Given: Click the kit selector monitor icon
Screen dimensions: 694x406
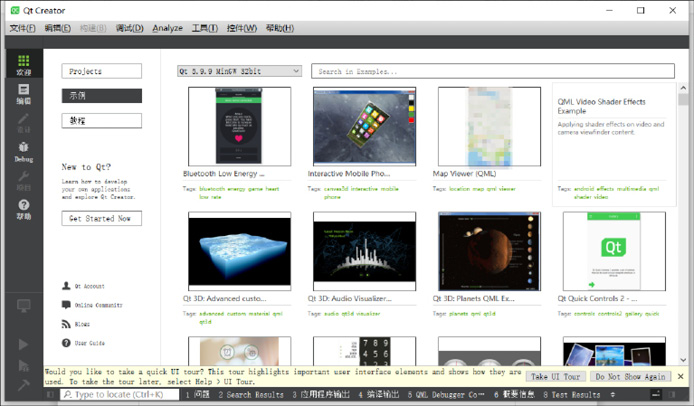Looking at the screenshot, I should [24, 305].
